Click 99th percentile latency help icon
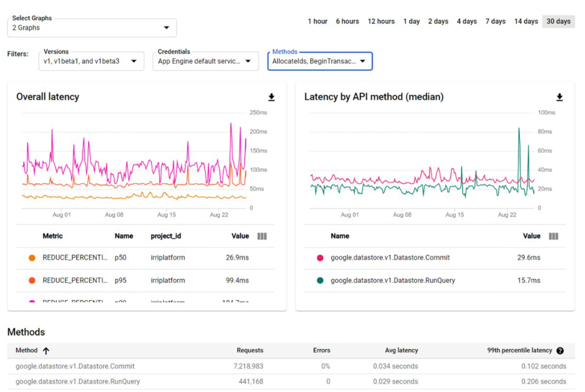This screenshot has width=585, height=392. pyautogui.click(x=560, y=351)
